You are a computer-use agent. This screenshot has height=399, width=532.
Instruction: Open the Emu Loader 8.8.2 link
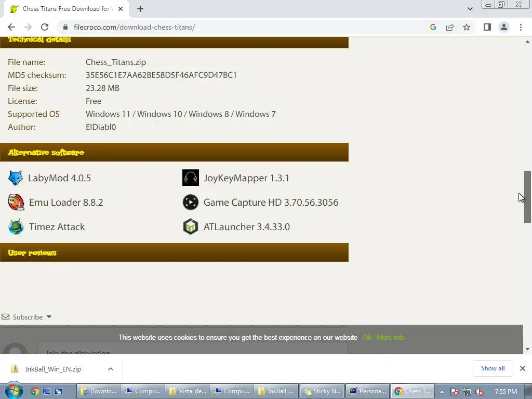tap(66, 202)
